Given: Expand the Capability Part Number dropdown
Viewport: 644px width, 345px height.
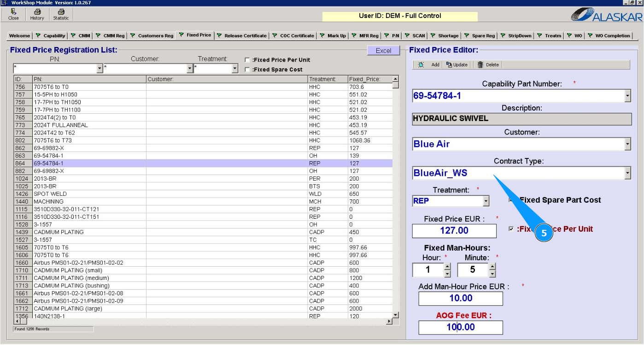Looking at the screenshot, I should click(x=627, y=96).
